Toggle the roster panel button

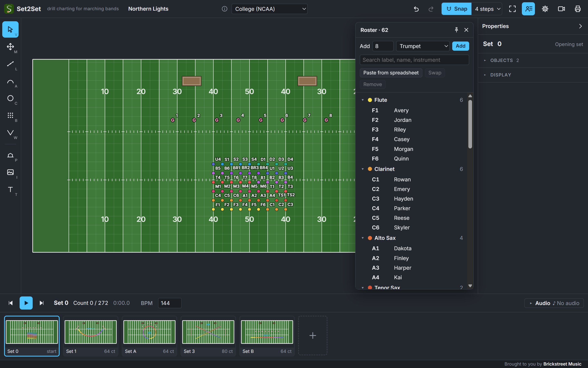click(x=528, y=9)
